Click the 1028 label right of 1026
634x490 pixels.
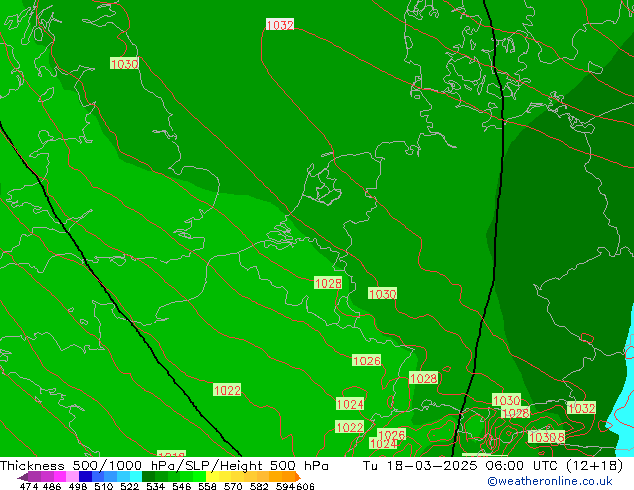click(x=423, y=378)
